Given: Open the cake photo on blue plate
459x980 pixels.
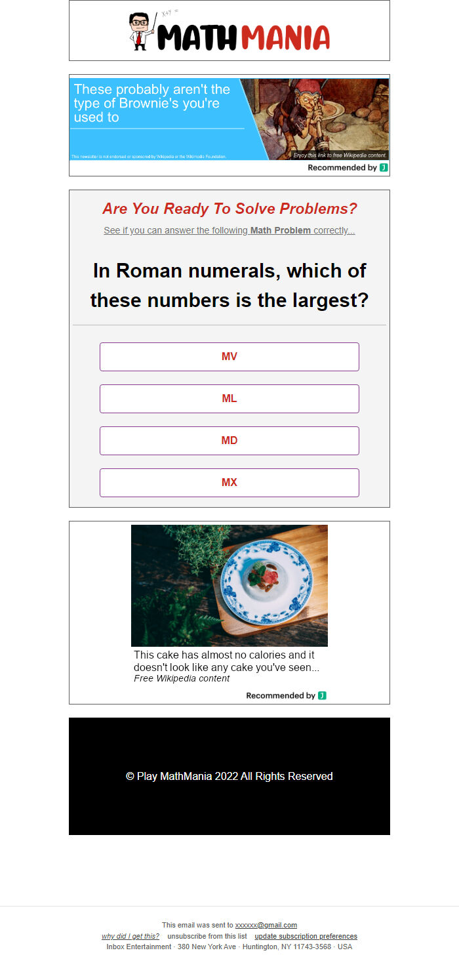Looking at the screenshot, I should [x=229, y=585].
